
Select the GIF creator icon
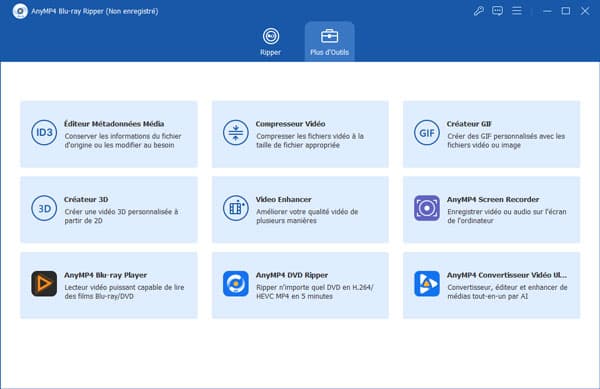click(427, 132)
